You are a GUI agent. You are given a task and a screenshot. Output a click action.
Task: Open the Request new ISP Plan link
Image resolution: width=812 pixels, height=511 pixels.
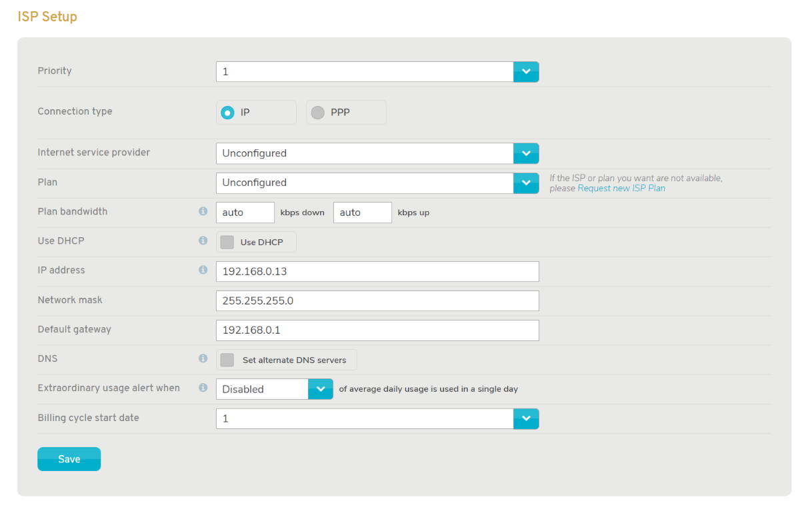pos(621,189)
